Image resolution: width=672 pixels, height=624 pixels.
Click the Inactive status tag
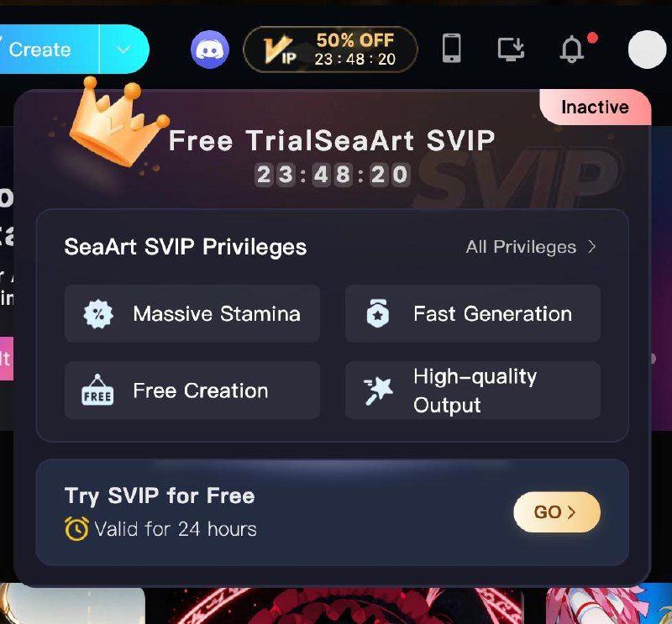click(x=596, y=107)
